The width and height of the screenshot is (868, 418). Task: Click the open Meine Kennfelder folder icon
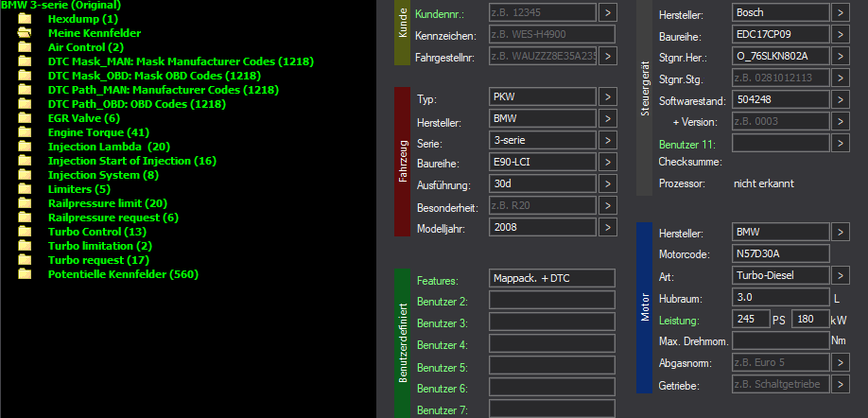(25, 33)
